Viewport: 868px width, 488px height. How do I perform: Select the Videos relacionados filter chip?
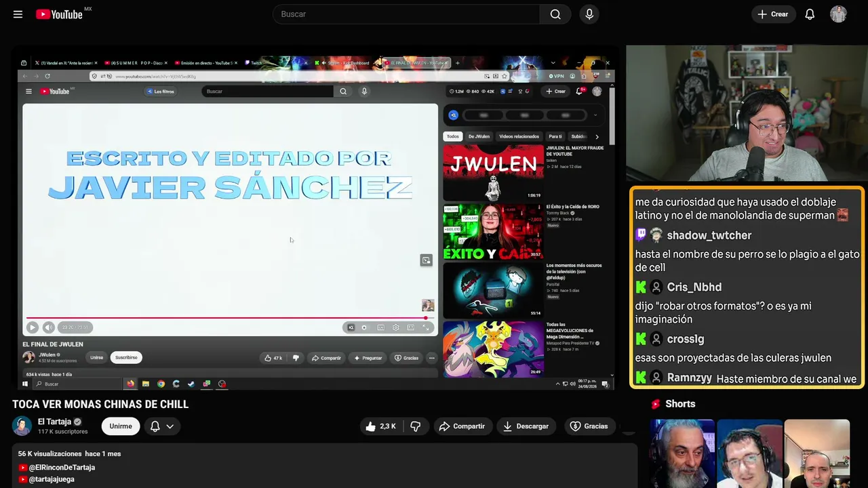coord(519,136)
